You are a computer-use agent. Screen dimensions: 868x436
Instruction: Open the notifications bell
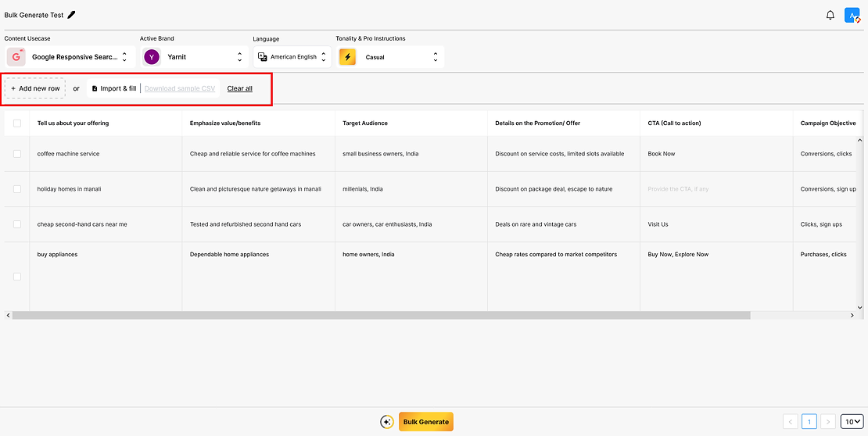pos(830,16)
